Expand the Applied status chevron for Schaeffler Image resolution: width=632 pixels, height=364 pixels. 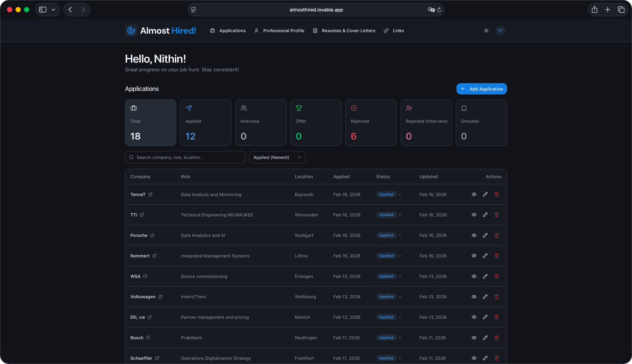tap(400, 358)
